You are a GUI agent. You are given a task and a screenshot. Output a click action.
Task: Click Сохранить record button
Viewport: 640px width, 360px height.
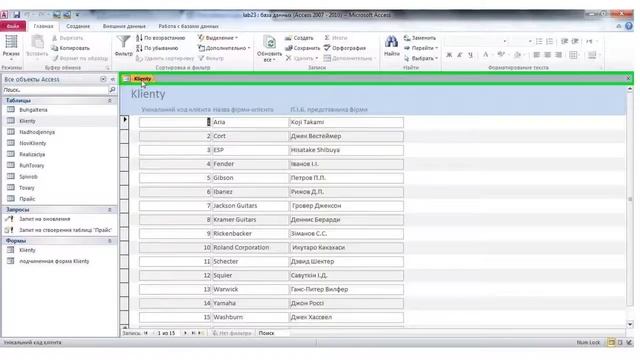tap(302, 48)
